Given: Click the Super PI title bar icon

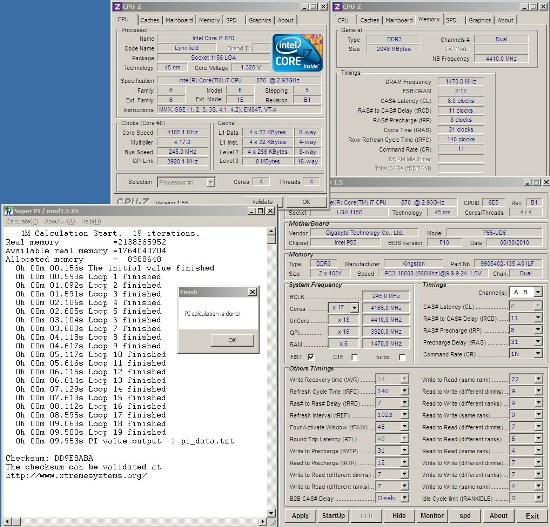Looking at the screenshot, I should click(x=8, y=211).
